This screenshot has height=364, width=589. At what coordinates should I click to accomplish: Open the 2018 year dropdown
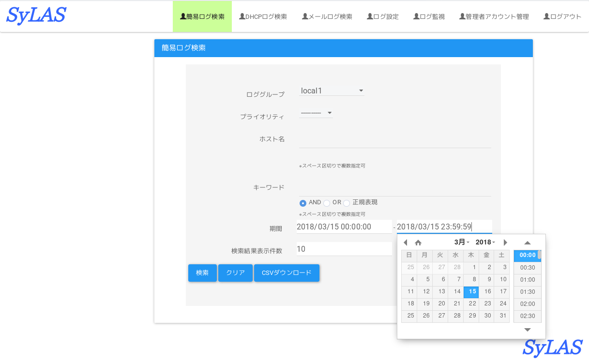[x=485, y=242]
